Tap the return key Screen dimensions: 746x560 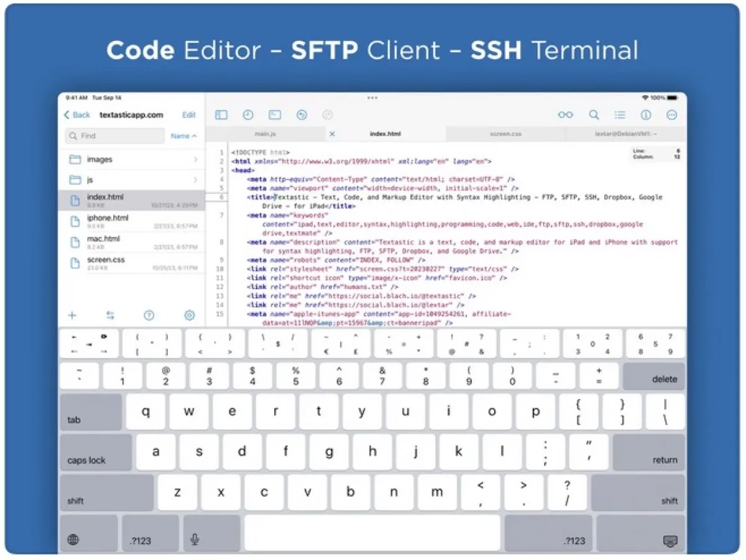[x=649, y=452]
